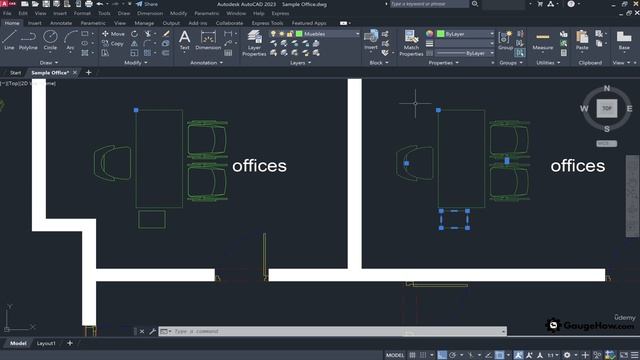
Task: Close the Sample Office drawing tab
Action: click(75, 73)
